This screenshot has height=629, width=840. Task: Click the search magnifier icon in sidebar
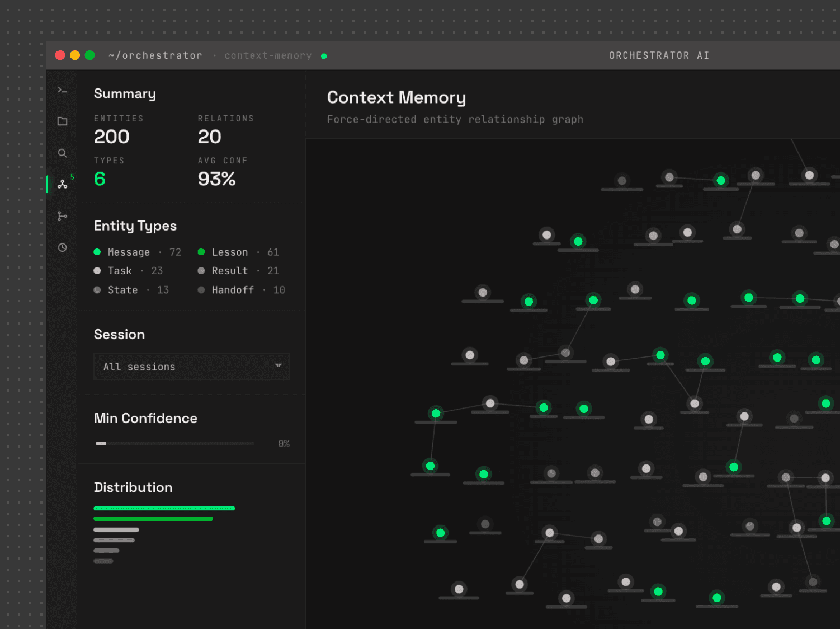pyautogui.click(x=62, y=153)
